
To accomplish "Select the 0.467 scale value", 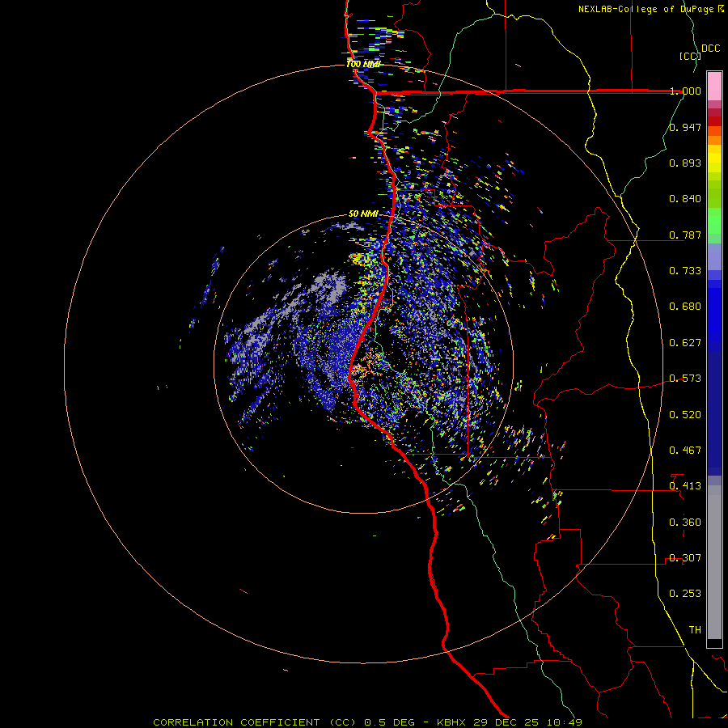I will pos(685,451).
